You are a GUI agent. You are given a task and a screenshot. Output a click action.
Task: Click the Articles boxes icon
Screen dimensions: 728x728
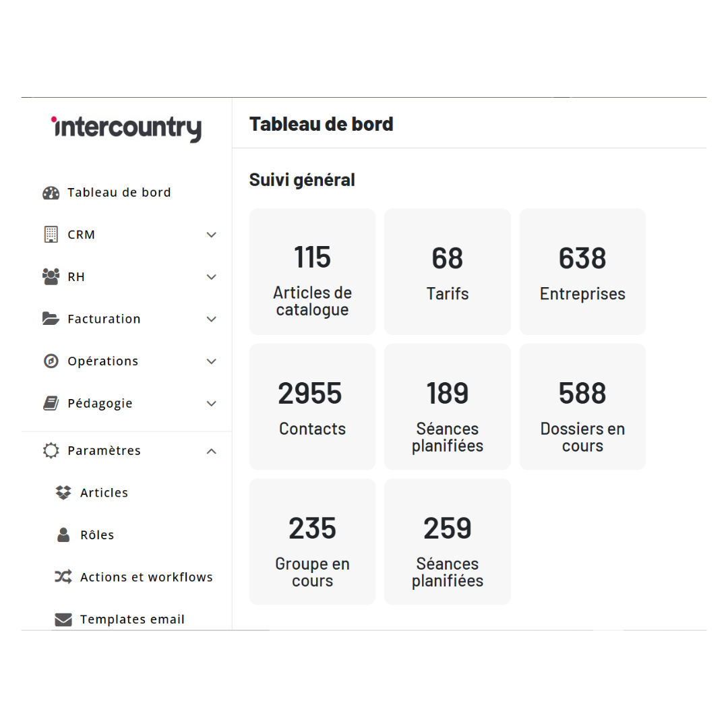point(63,493)
